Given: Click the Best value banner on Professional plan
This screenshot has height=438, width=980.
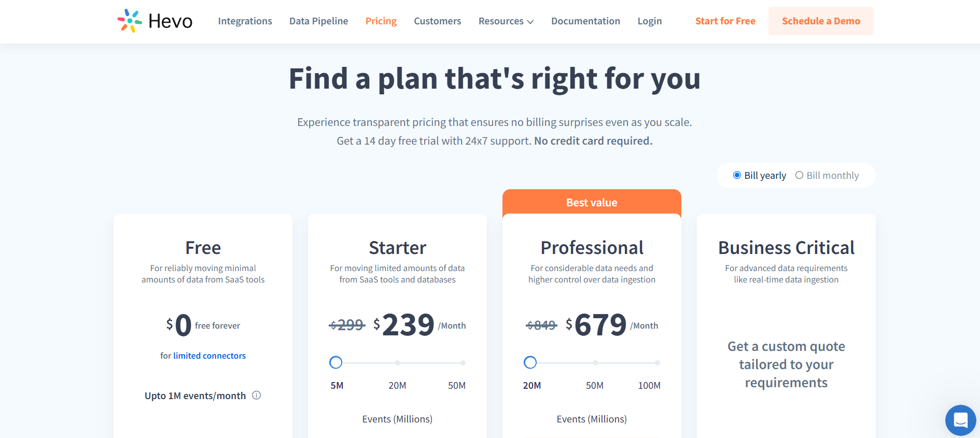Looking at the screenshot, I should coord(592,202).
